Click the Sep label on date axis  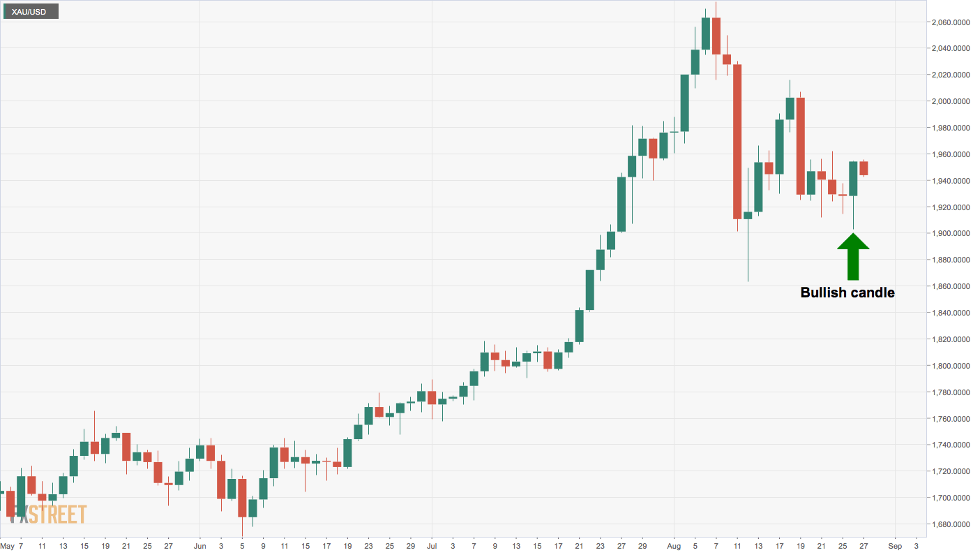(x=896, y=546)
